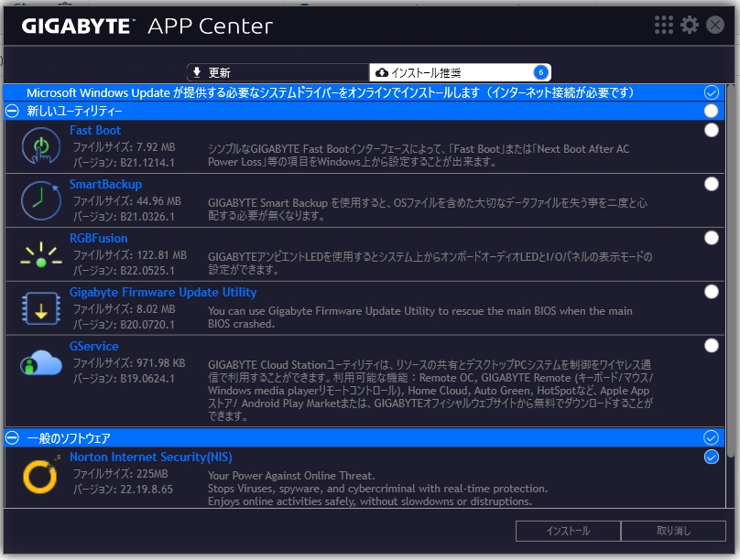Click Norton version 22.19.8.65
Screen dimensions: 740x560
click(123, 490)
